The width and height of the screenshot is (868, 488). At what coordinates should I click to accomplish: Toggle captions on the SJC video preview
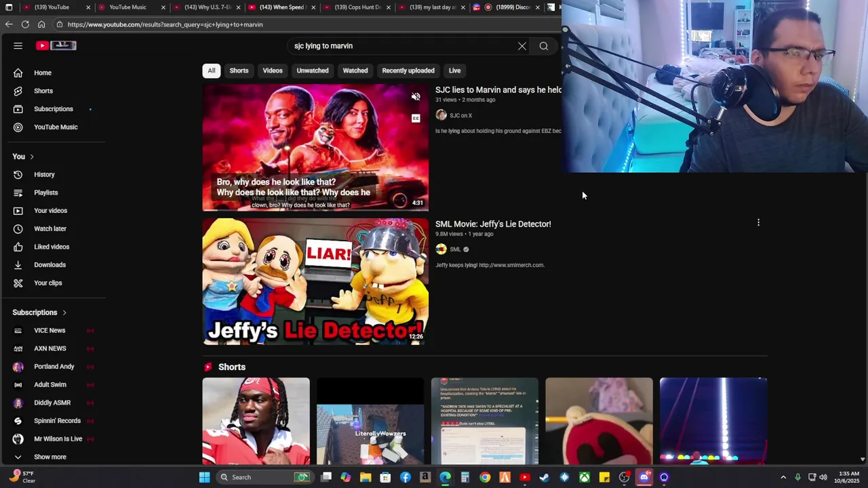[x=416, y=119]
